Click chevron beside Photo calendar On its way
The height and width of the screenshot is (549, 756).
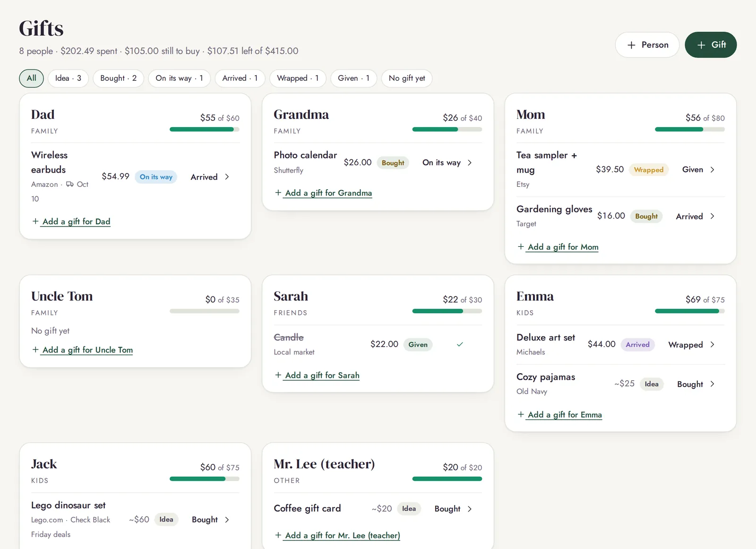(x=470, y=163)
